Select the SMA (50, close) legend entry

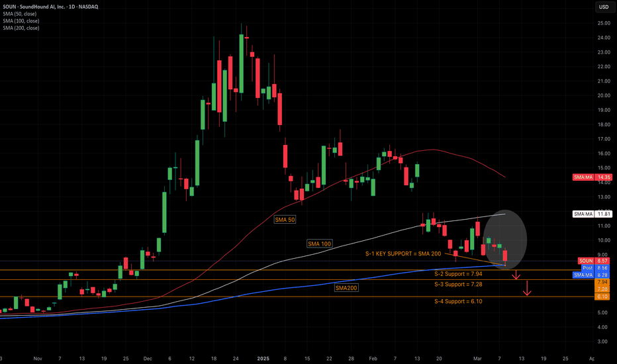20,14
